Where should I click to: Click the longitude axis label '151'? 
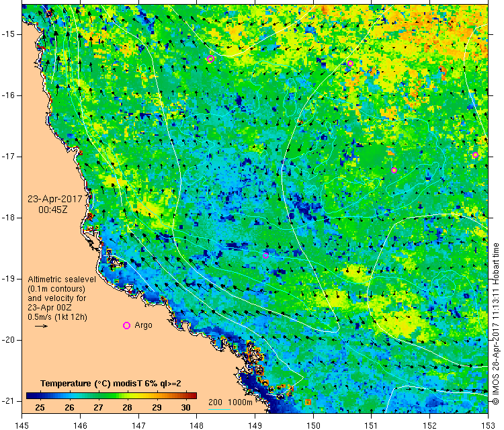click(372, 425)
